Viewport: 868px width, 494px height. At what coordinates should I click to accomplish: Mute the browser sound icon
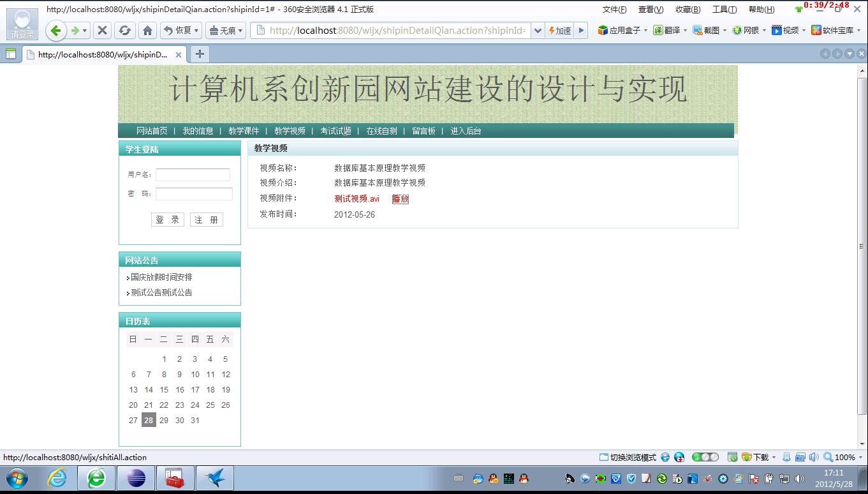[813, 457]
